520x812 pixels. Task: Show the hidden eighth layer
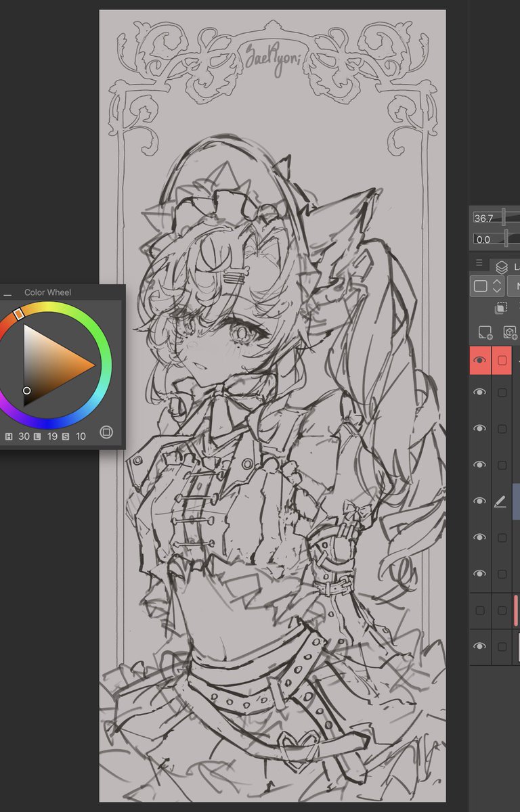tap(480, 610)
